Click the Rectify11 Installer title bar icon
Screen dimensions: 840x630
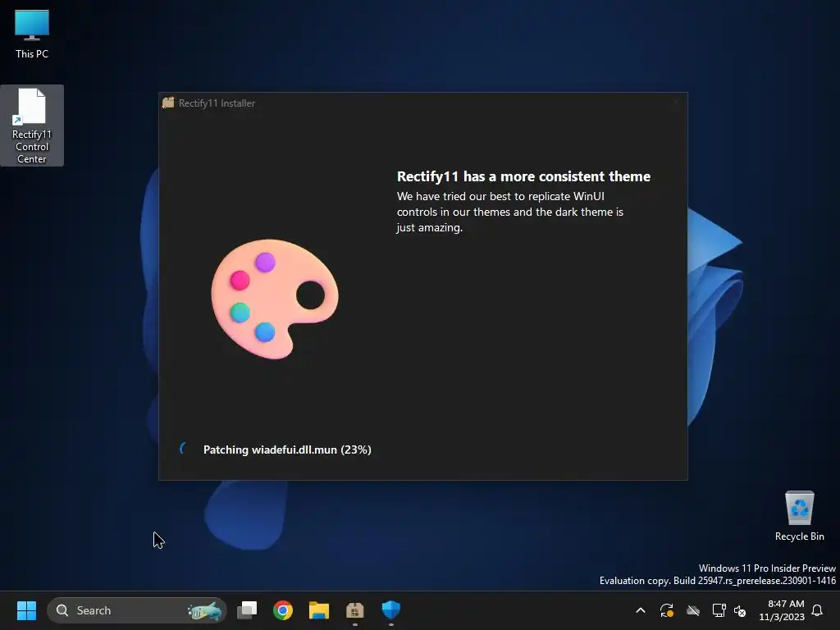click(x=168, y=103)
